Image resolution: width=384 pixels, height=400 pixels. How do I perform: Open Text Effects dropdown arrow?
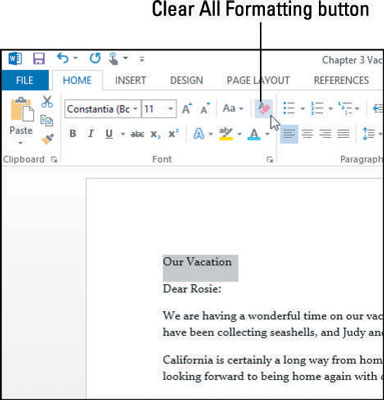[211, 134]
